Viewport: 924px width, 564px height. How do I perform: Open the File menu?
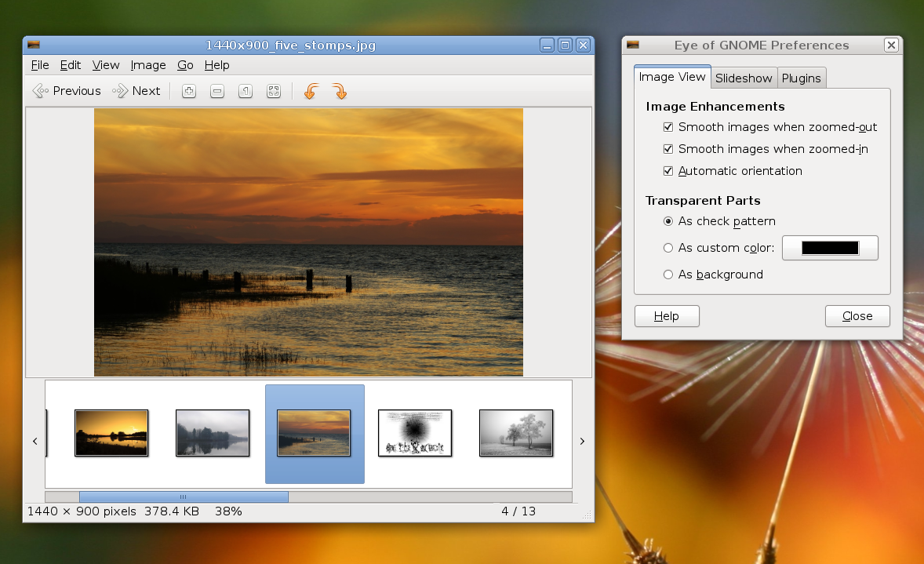pos(40,65)
